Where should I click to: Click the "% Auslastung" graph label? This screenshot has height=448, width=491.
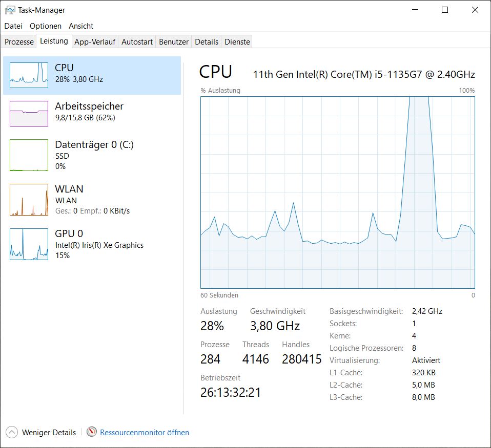point(220,91)
